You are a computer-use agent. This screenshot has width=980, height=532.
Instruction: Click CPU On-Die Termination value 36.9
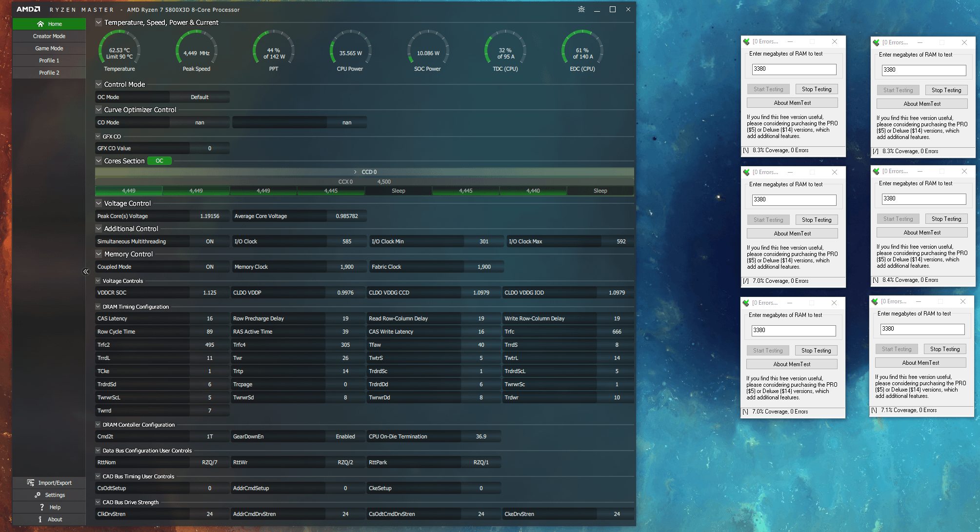pyautogui.click(x=481, y=436)
